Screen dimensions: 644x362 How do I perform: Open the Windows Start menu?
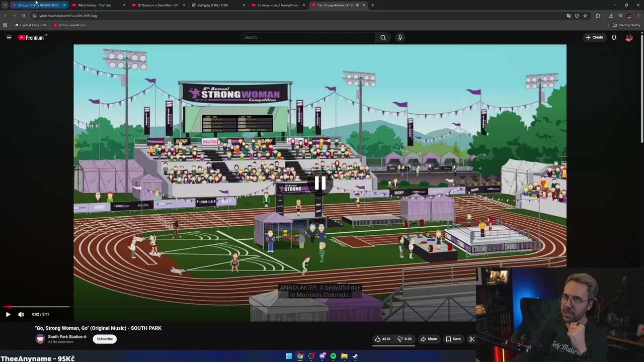click(289, 356)
